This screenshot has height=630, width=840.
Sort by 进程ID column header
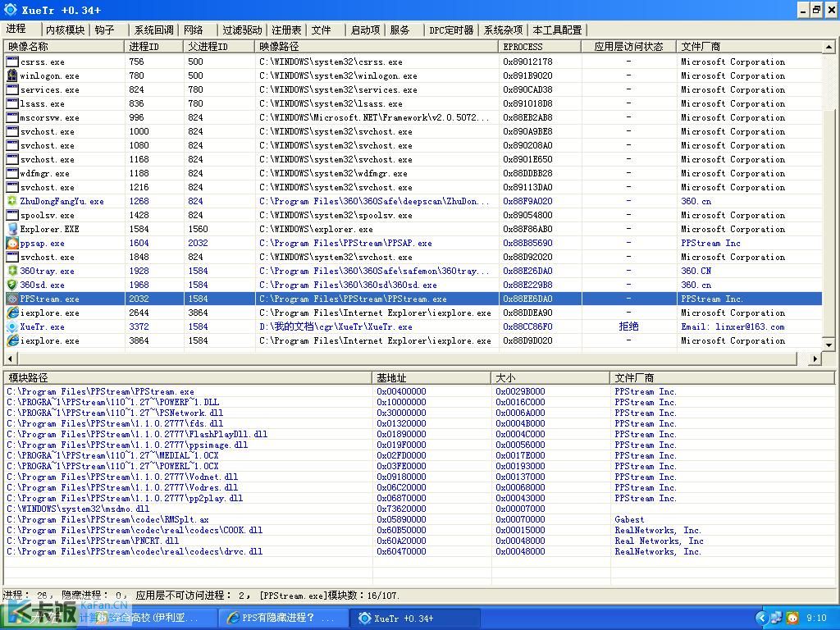pyautogui.click(x=153, y=47)
